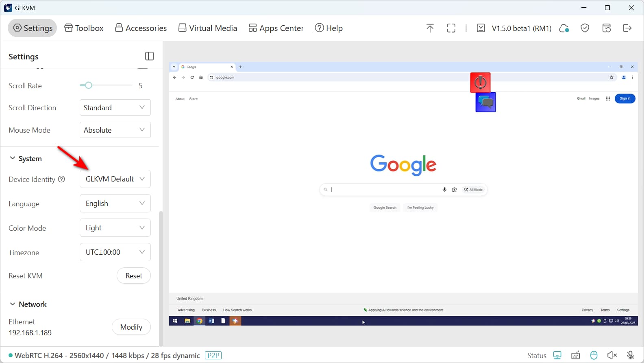Open the Toolbox menu
The image size is (644, 363).
click(84, 28)
